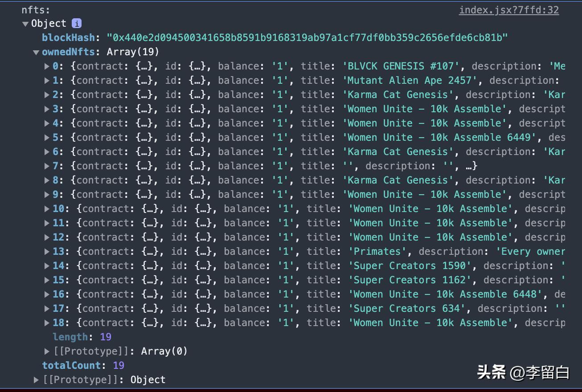Expand item 13 titled Primates

[47, 252]
